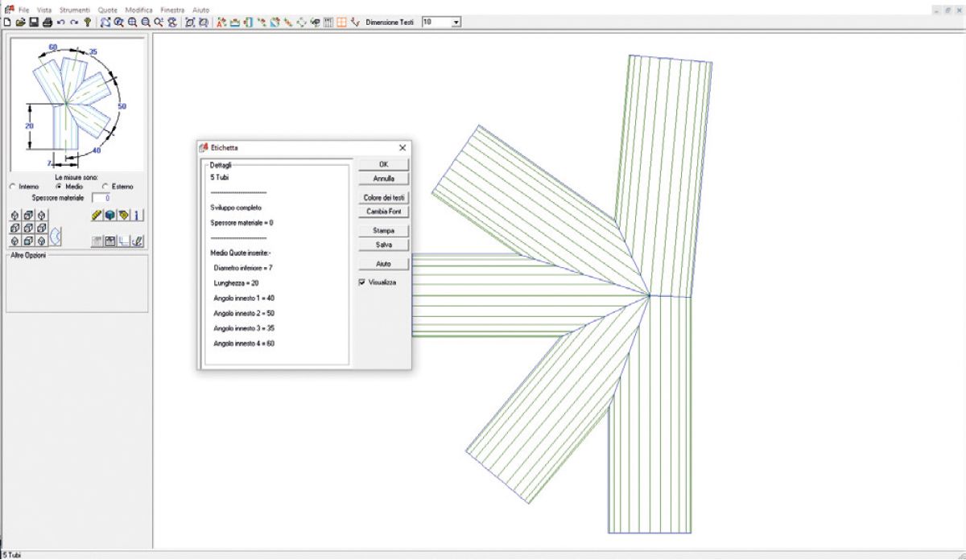The image size is (966, 560).
Task: Click the Open folder toolbar icon
Action: point(20,23)
